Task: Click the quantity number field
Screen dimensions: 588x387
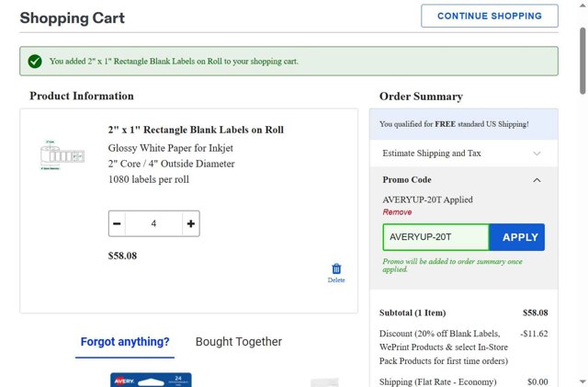Action: pyautogui.click(x=153, y=223)
